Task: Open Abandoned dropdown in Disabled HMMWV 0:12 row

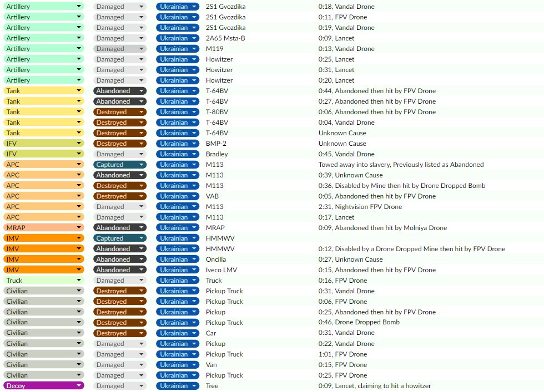Action: [x=120, y=249]
